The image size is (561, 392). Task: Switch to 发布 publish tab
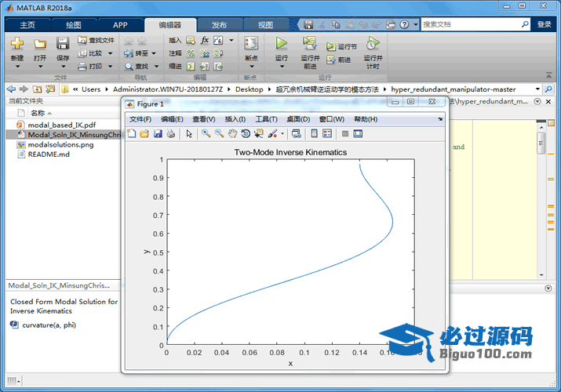tap(219, 25)
